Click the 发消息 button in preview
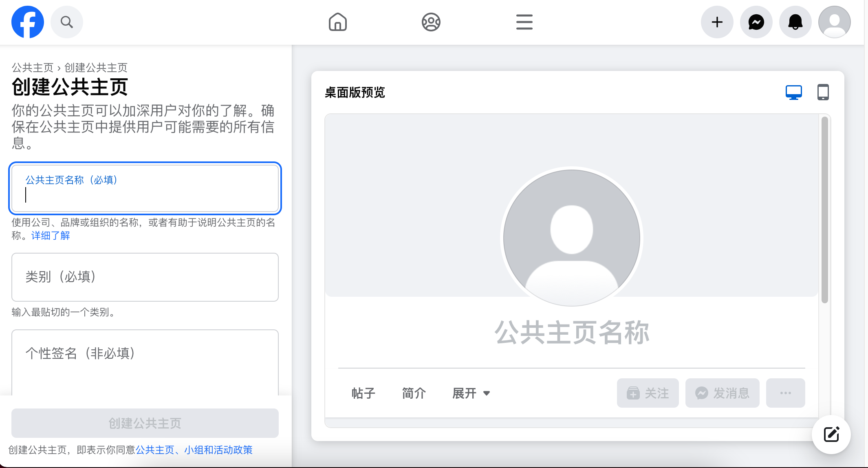The height and width of the screenshot is (468, 868). [x=723, y=393]
